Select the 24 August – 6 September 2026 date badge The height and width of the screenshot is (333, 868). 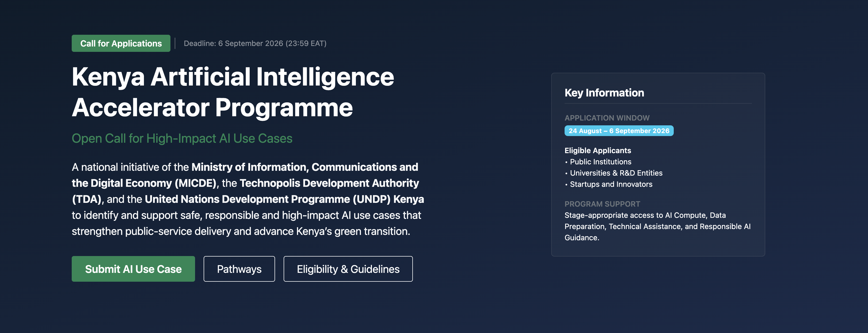(619, 131)
